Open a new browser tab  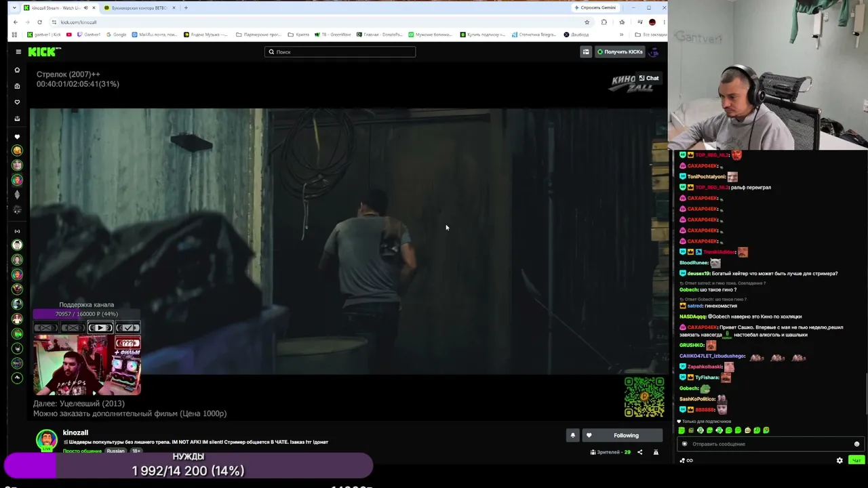click(186, 7)
